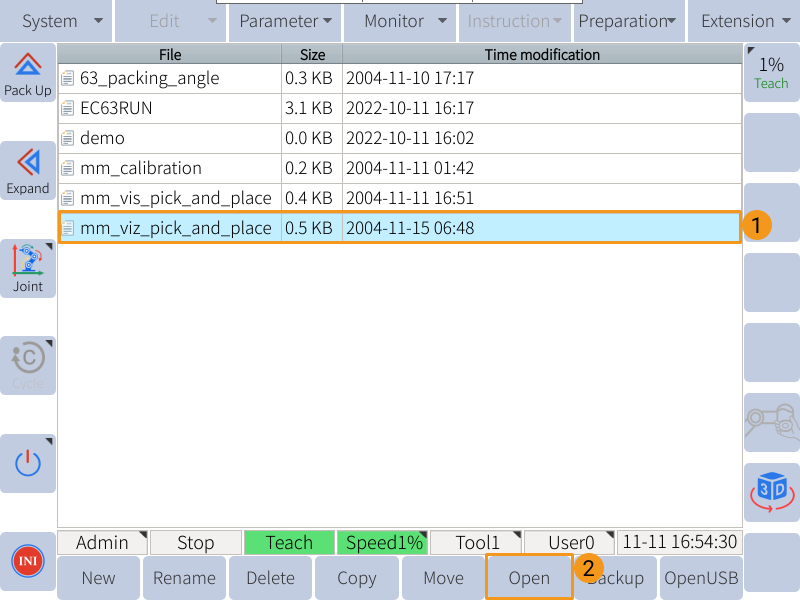Click the Move button
This screenshot has height=600, width=800.
443,578
